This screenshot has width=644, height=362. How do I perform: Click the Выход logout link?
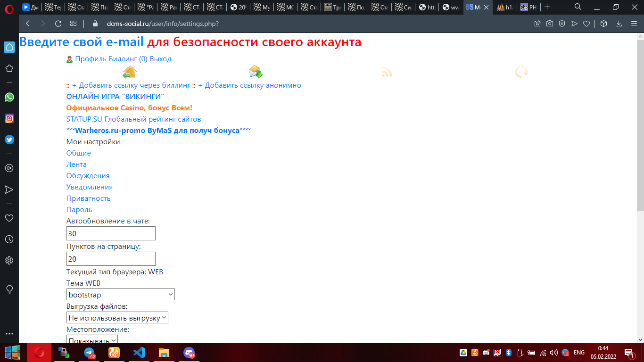tap(160, 59)
